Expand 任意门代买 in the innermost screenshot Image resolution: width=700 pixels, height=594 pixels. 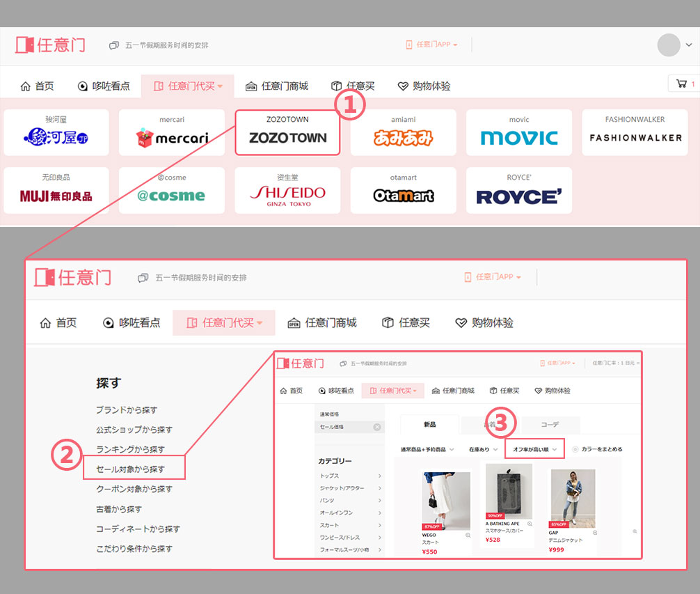click(393, 391)
